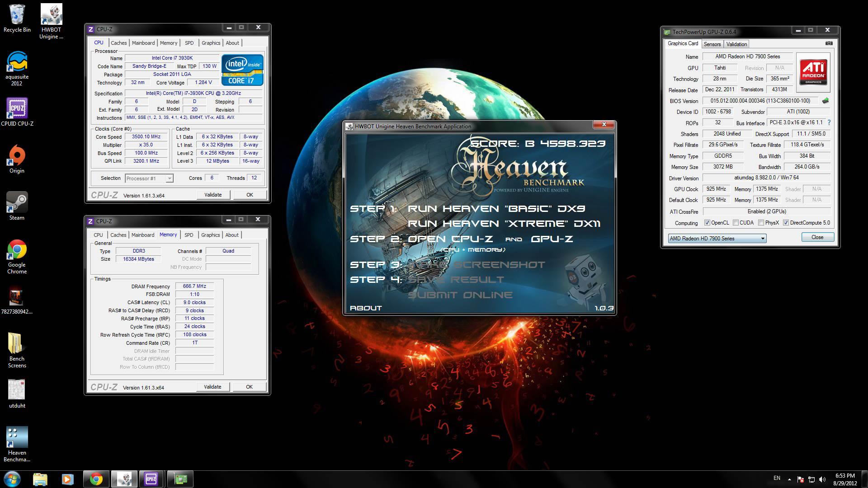Click the GPU-Z BIOS save chip icon
The width and height of the screenshot is (868, 488).
click(826, 101)
